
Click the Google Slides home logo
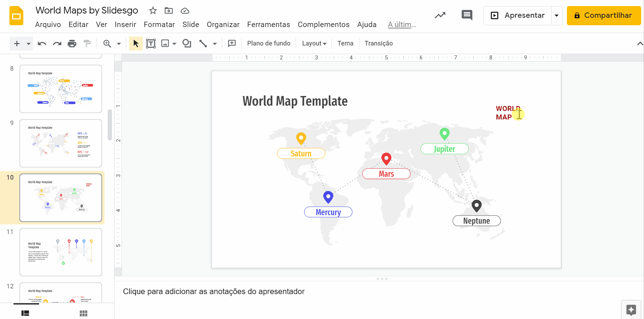[x=16, y=16]
